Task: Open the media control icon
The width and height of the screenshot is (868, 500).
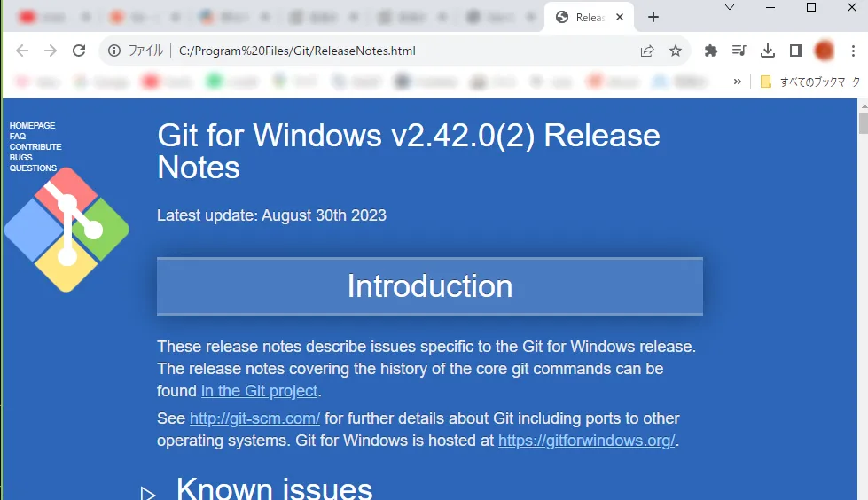Action: tap(739, 51)
